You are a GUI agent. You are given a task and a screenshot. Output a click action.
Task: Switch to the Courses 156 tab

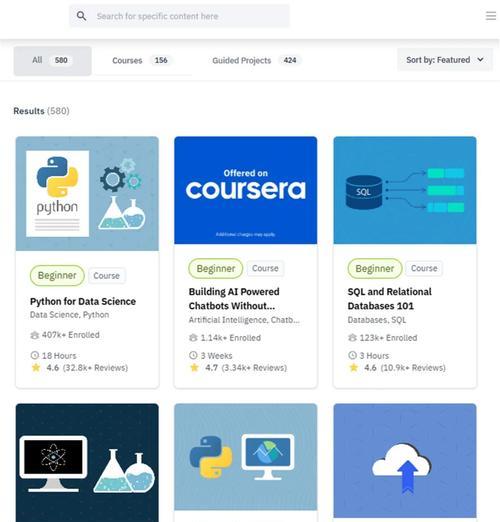coord(143,61)
